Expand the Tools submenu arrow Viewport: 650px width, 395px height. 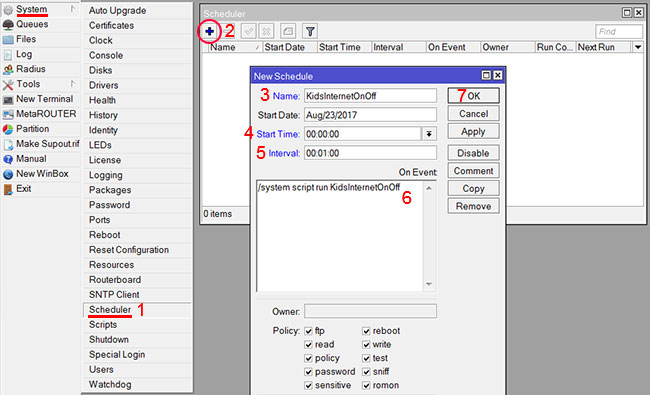(x=73, y=83)
